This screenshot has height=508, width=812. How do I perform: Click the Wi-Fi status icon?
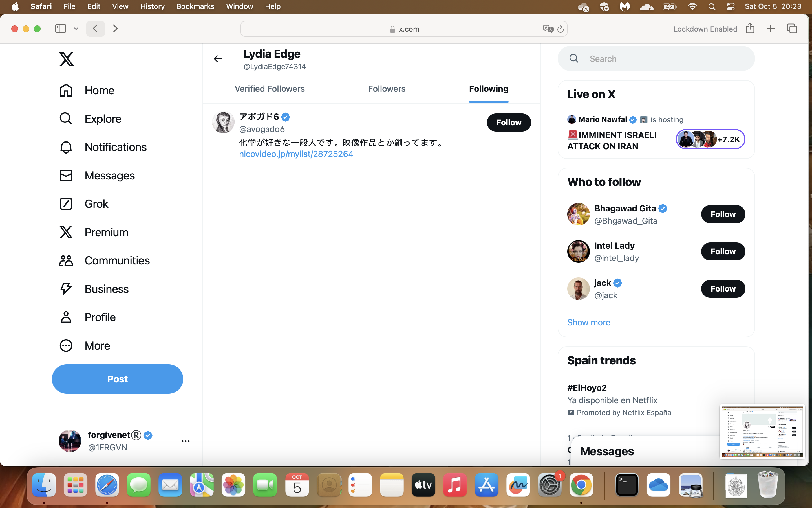point(692,7)
